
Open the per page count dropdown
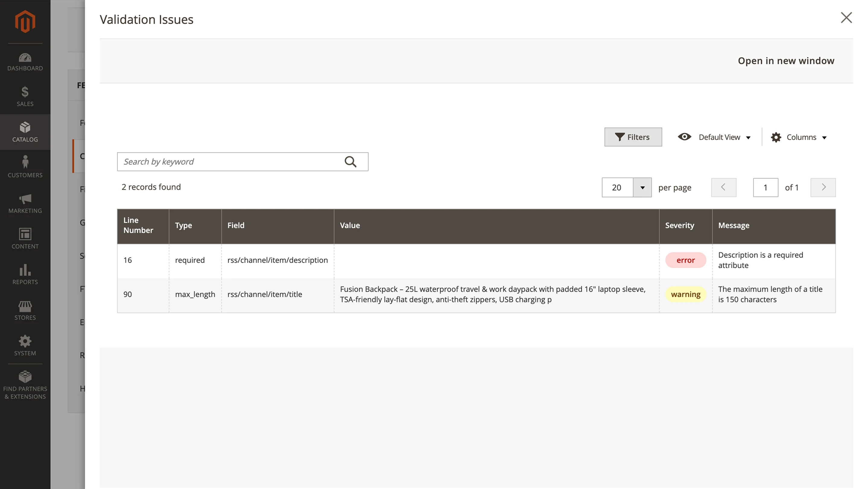[642, 187]
